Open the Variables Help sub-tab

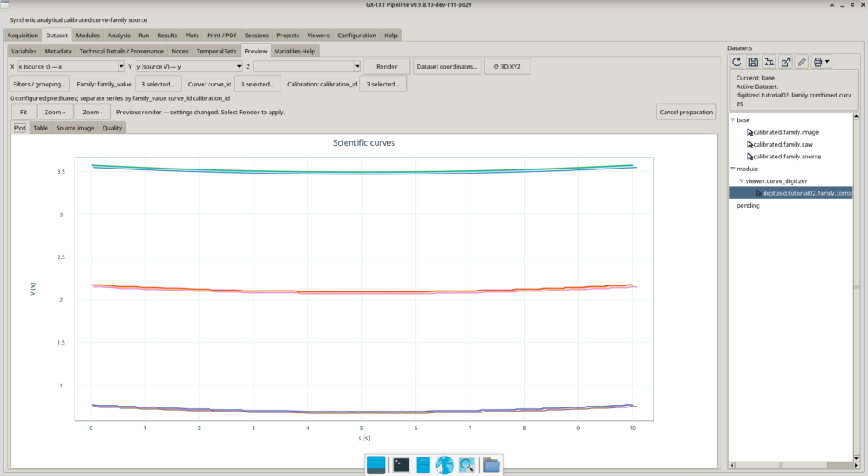(295, 51)
